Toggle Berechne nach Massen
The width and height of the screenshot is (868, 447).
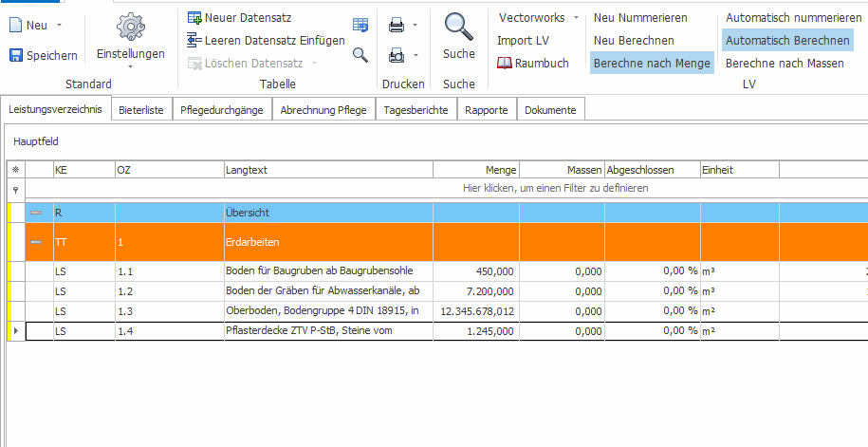[785, 64]
